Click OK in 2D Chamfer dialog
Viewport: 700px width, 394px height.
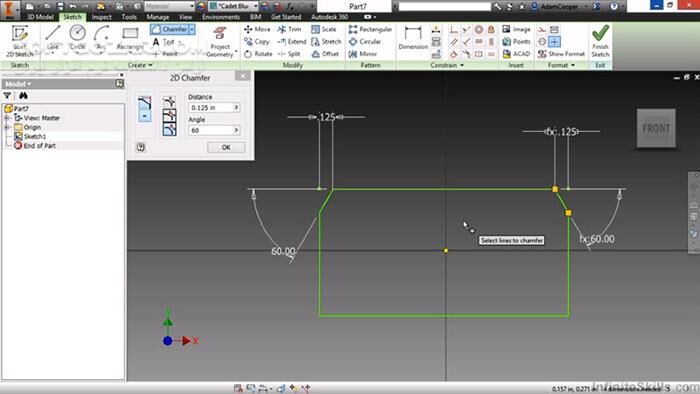pos(226,147)
